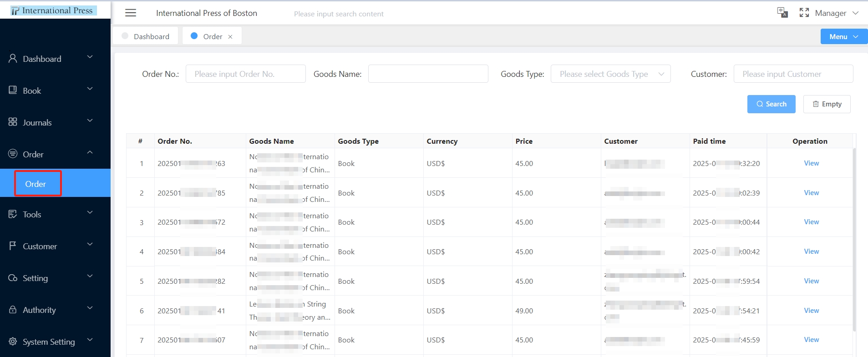Click the Operation column header
The image size is (868, 357).
tap(810, 141)
